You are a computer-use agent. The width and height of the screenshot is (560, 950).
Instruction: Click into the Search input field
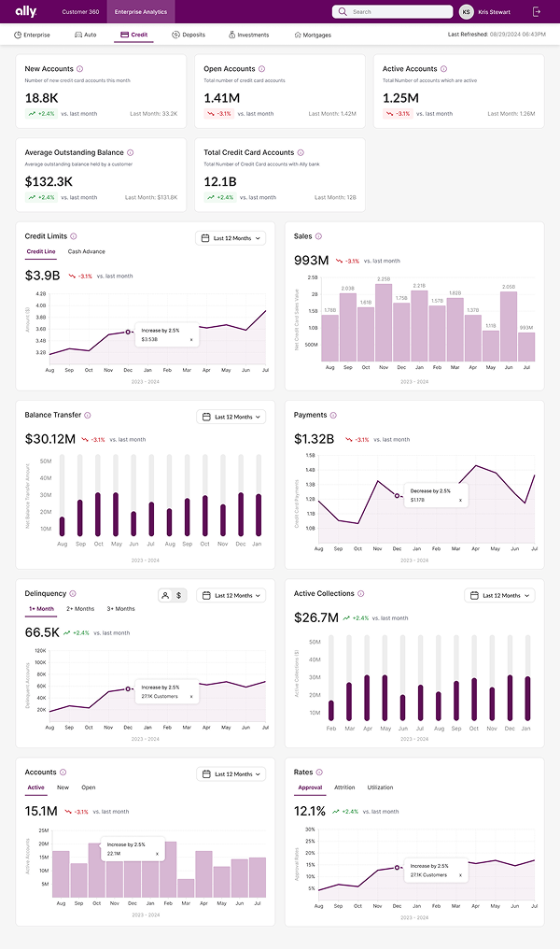(x=392, y=11)
